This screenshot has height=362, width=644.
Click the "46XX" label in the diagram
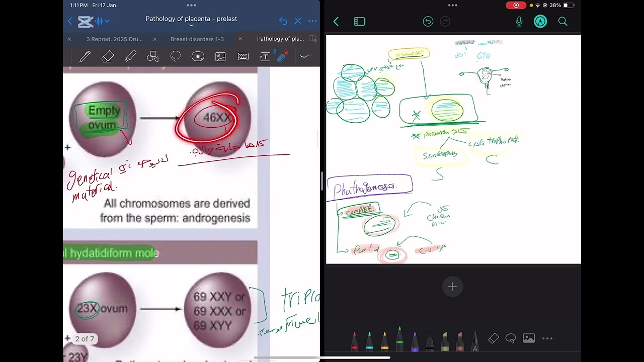pyautogui.click(x=218, y=118)
